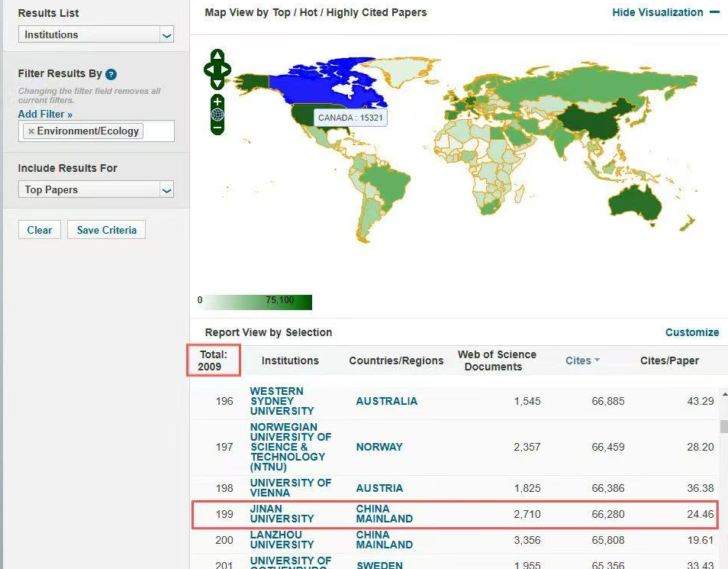Pan the map left with the left arrow
Image resolution: width=728 pixels, height=569 pixels.
[x=208, y=70]
